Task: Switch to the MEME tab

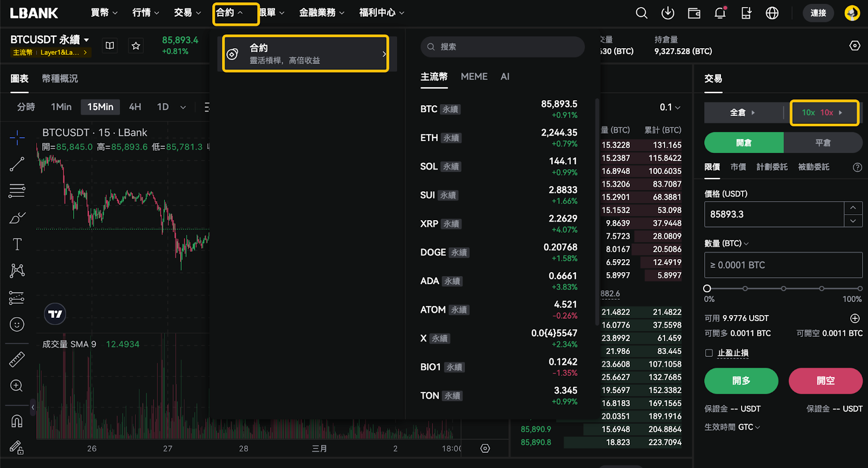Action: pyautogui.click(x=474, y=77)
